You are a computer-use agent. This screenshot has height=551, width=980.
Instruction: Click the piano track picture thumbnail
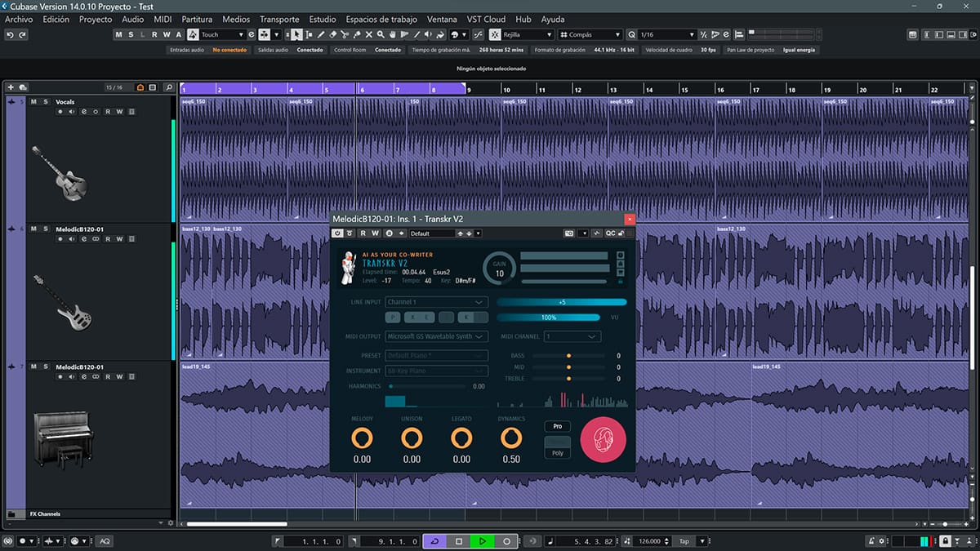[x=63, y=439]
